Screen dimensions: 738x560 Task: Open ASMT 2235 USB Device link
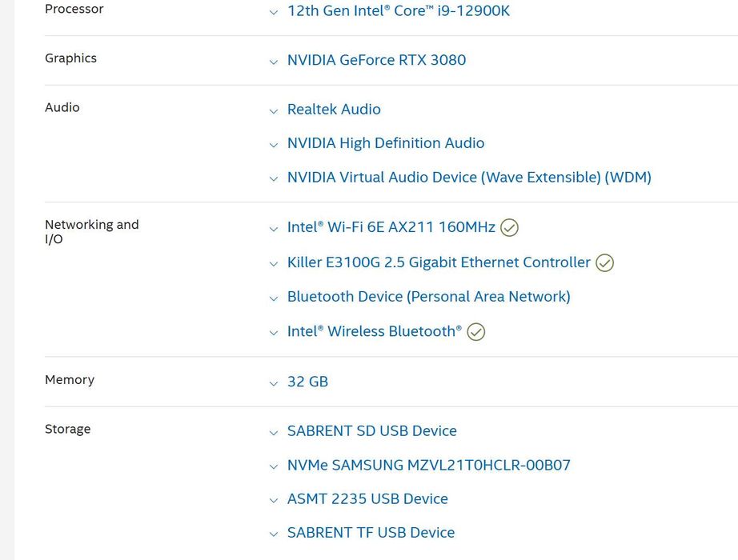pyautogui.click(x=367, y=499)
